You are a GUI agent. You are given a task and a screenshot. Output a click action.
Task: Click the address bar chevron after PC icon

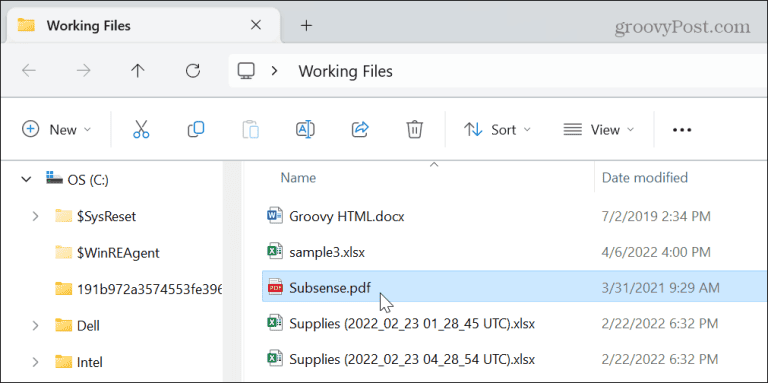click(x=274, y=72)
